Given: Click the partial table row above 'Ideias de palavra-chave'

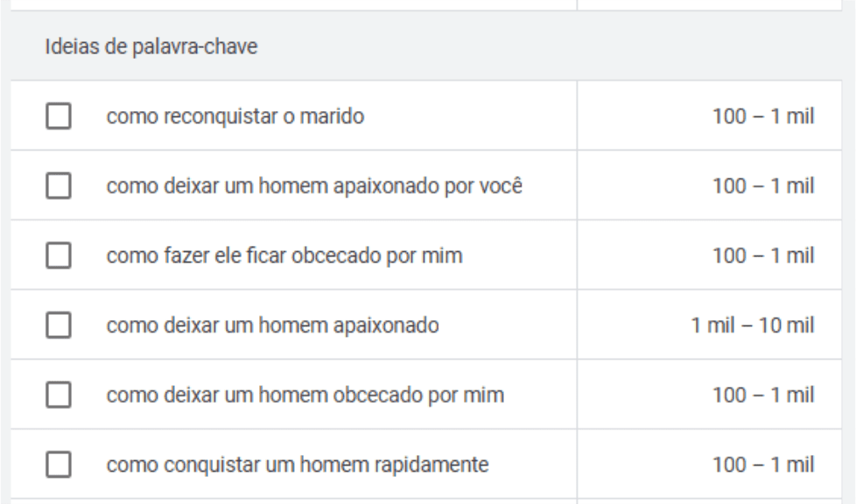Looking at the screenshot, I should [289, 5].
